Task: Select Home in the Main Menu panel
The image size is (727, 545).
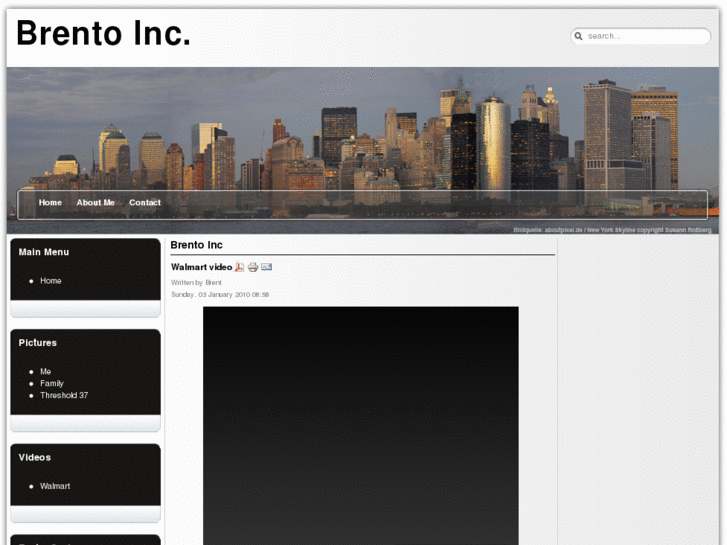Action: point(51,281)
